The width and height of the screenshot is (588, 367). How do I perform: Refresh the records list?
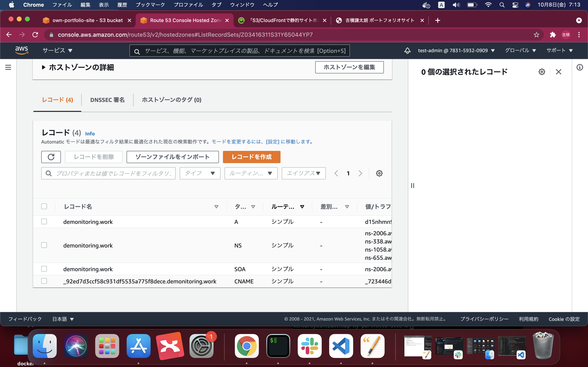tap(51, 157)
